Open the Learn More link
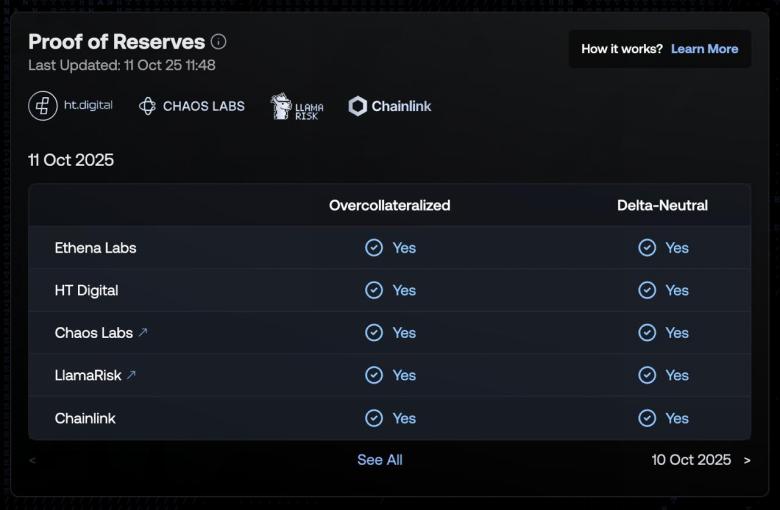780x510 pixels. [704, 49]
